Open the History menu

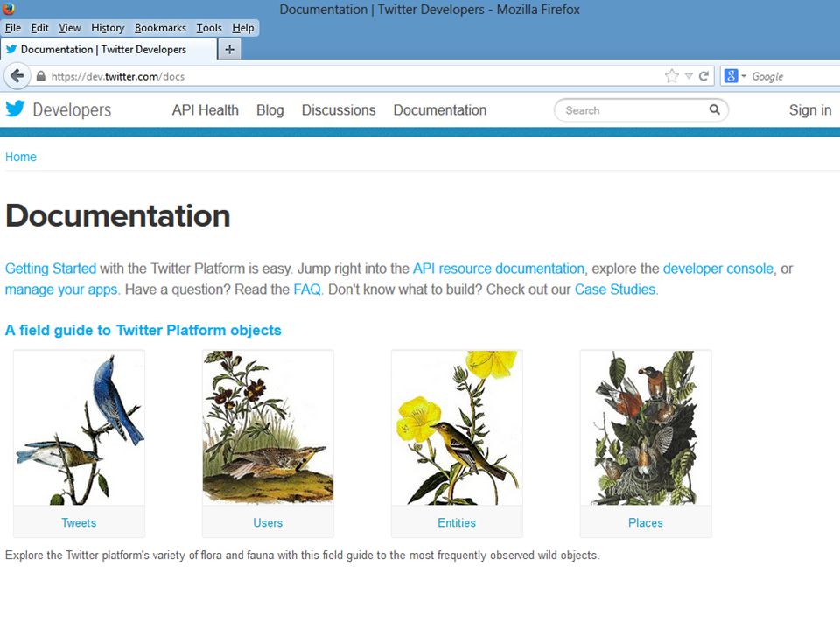point(108,28)
